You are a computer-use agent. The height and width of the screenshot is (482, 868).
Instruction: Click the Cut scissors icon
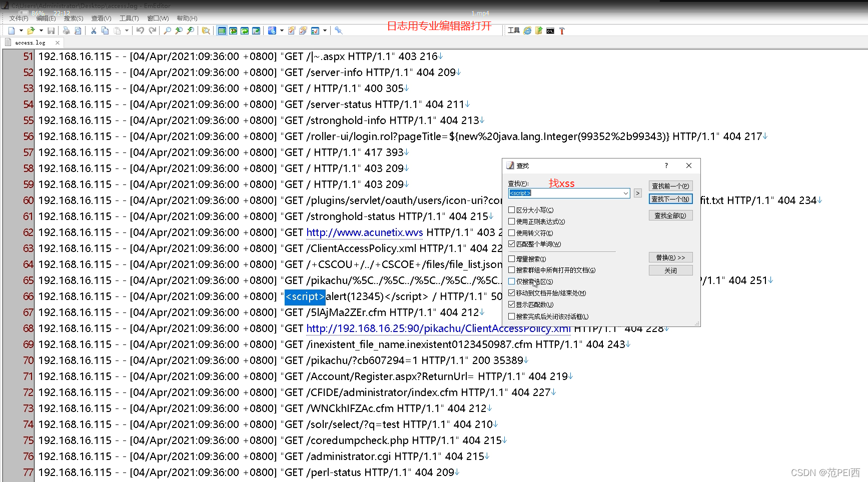point(94,30)
